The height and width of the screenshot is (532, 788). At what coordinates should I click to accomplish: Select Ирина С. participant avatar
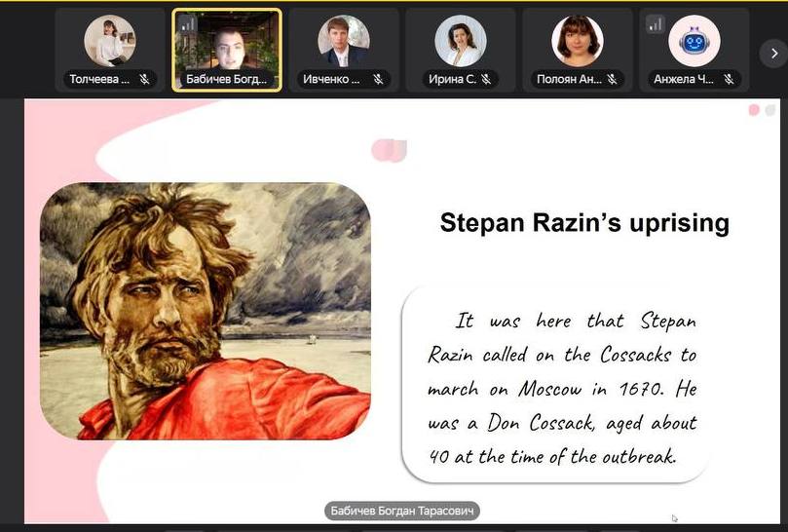(461, 41)
